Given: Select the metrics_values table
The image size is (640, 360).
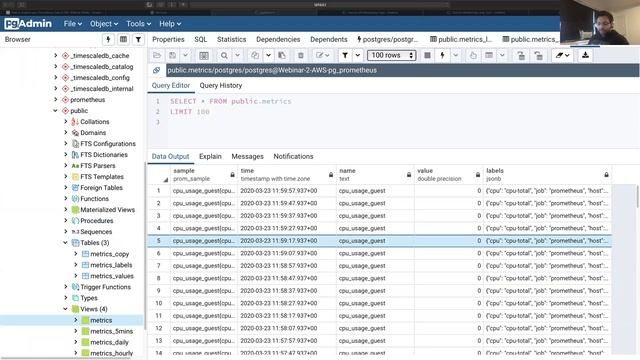Looking at the screenshot, I should (x=112, y=276).
